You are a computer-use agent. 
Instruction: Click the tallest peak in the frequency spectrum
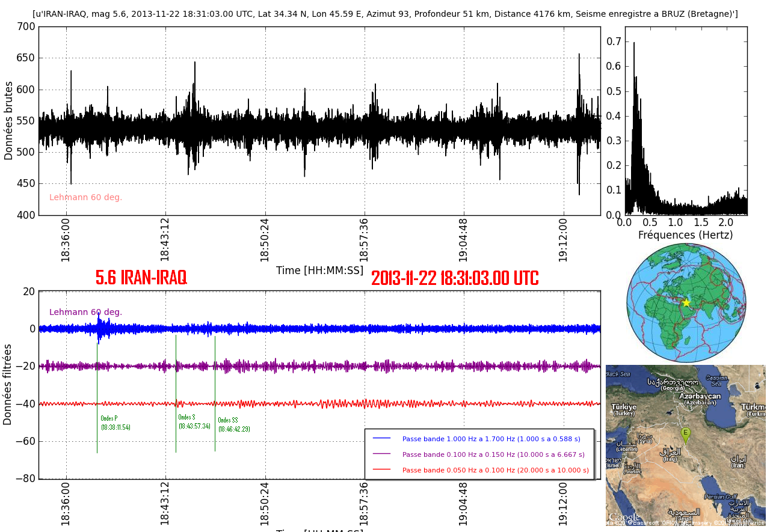click(x=633, y=43)
